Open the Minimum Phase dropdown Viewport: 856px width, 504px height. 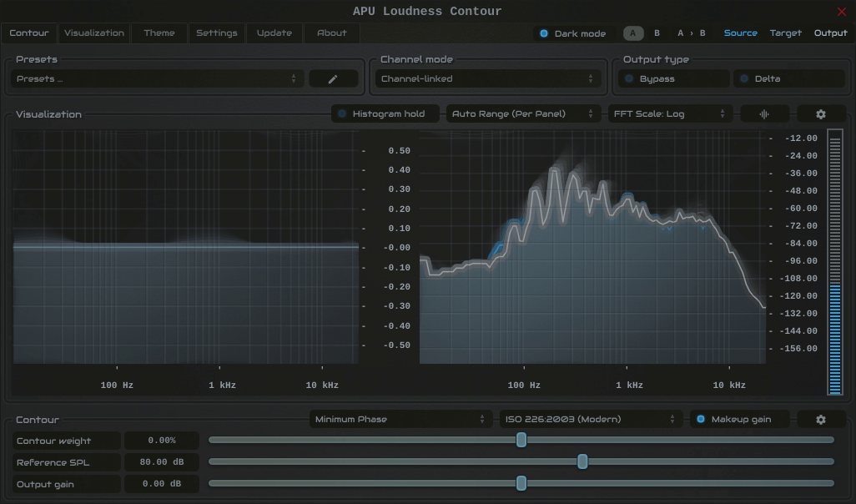pos(400,420)
